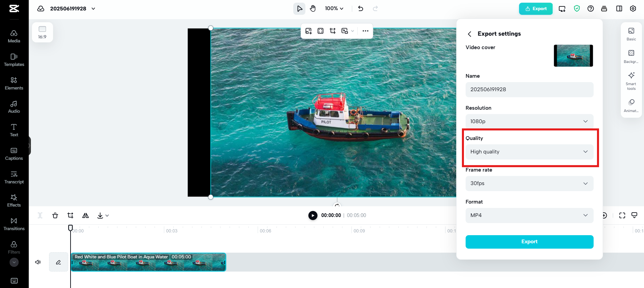Play the video preview
644x288 pixels.
pyautogui.click(x=313, y=215)
